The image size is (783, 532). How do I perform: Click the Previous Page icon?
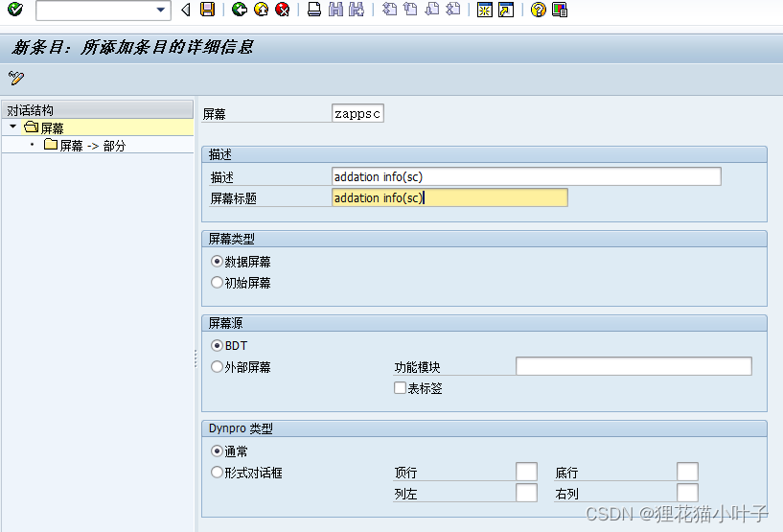tap(410, 9)
